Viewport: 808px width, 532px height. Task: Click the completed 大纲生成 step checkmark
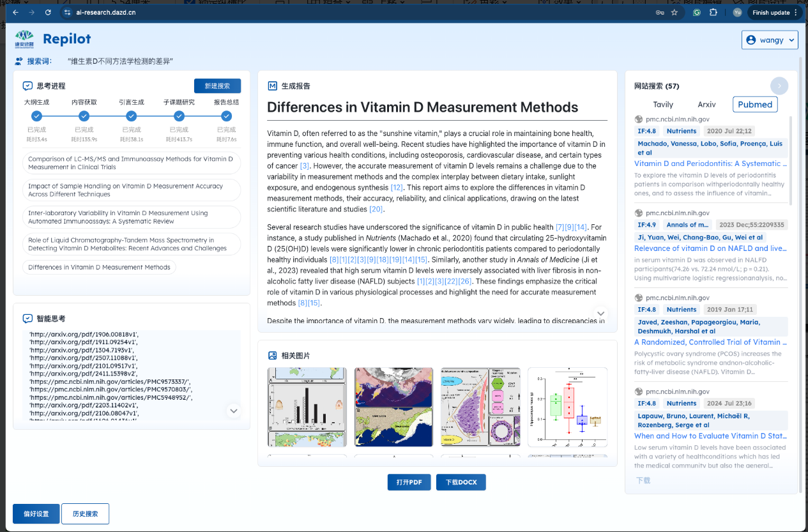click(x=36, y=116)
